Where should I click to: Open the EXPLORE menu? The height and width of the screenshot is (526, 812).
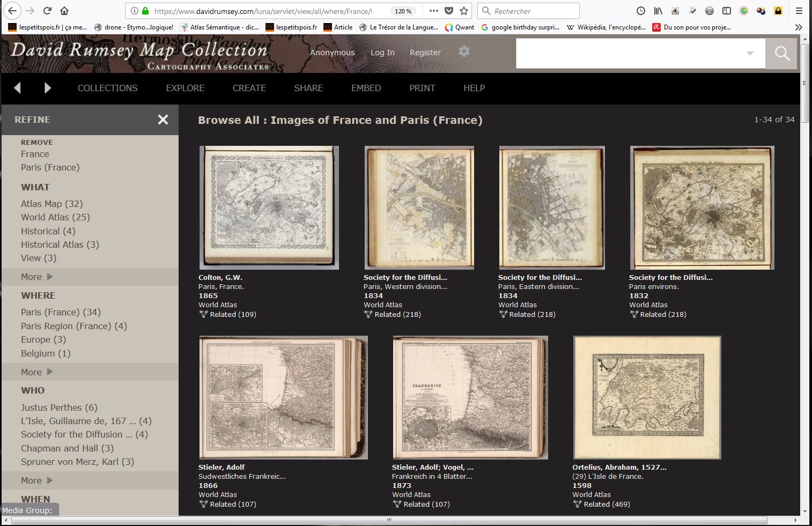185,88
